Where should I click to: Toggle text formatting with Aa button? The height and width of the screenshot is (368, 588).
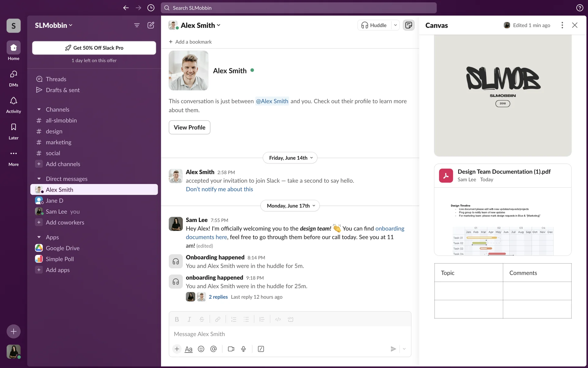(x=189, y=349)
